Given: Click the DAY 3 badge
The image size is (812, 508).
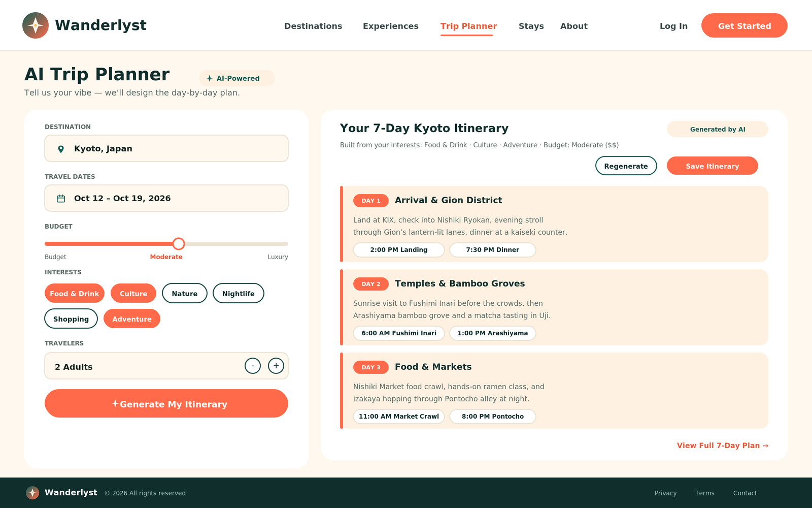Looking at the screenshot, I should 371,367.
